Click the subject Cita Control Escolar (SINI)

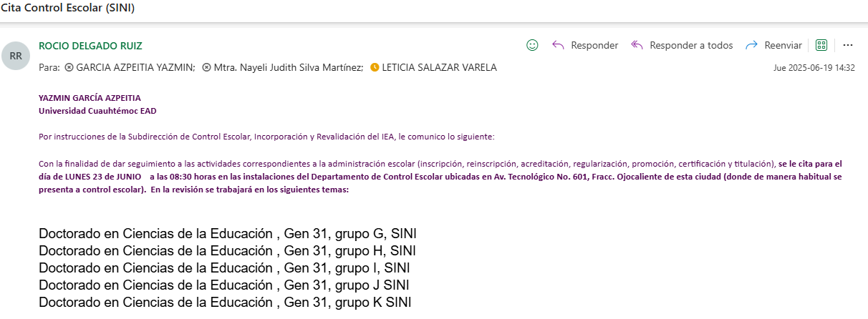[67, 9]
